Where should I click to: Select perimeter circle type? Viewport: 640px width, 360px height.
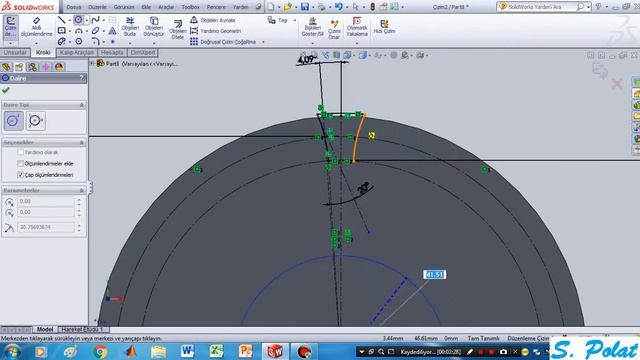coord(36,121)
